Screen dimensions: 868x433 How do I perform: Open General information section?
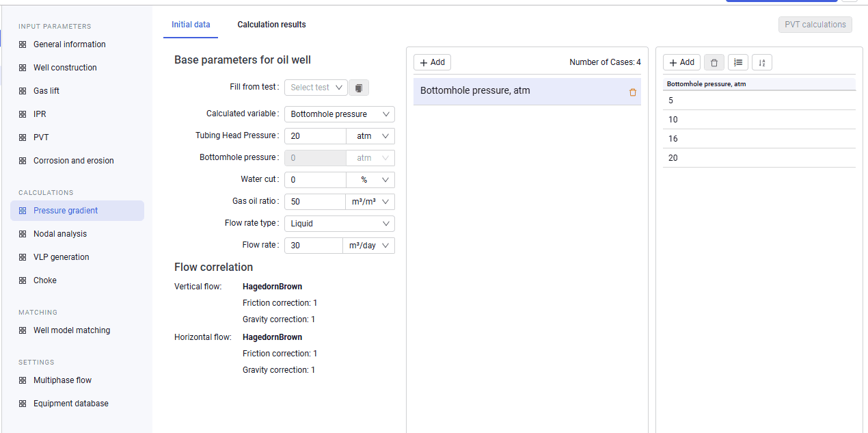pyautogui.click(x=70, y=44)
